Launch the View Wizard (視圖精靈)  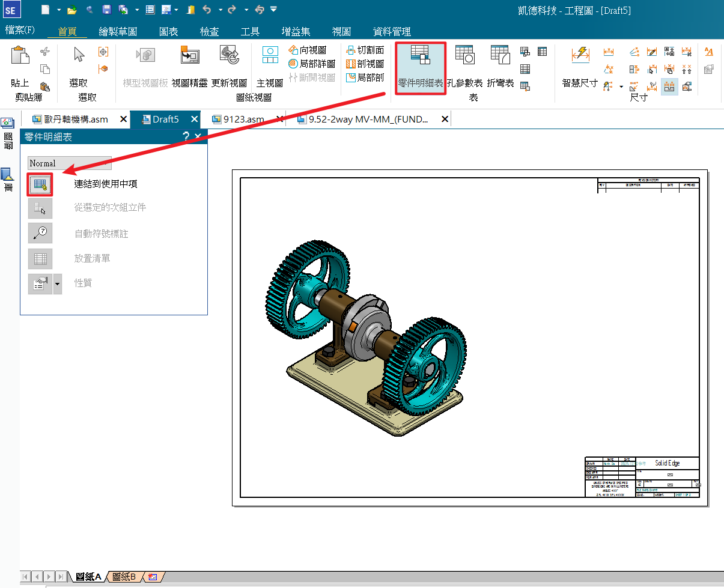coord(189,66)
